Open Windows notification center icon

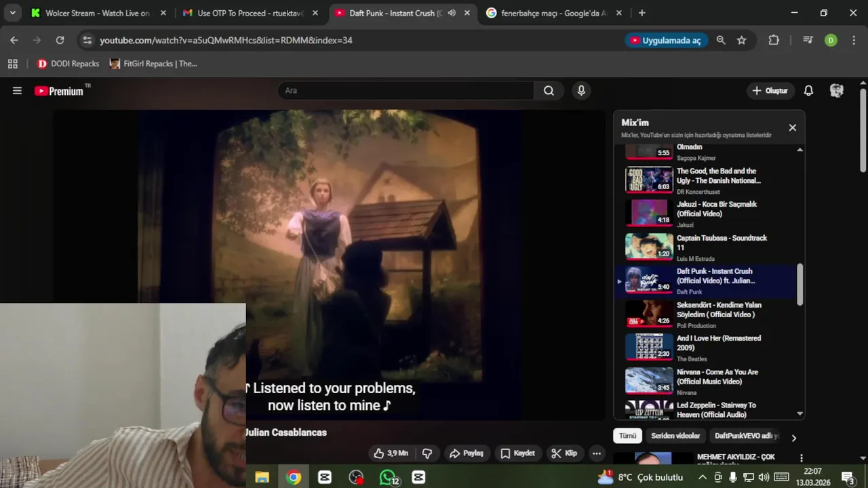[847, 477]
